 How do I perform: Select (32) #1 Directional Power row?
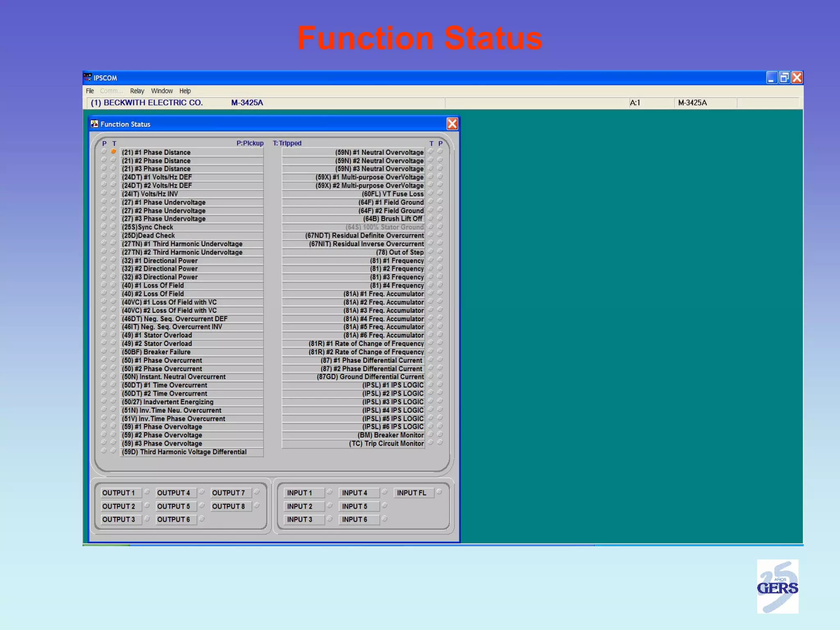(x=192, y=260)
